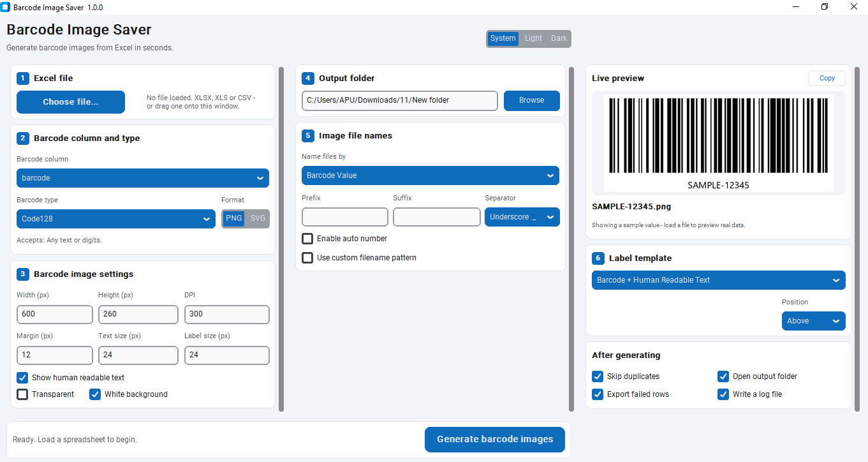Browse for an output folder

(x=532, y=100)
